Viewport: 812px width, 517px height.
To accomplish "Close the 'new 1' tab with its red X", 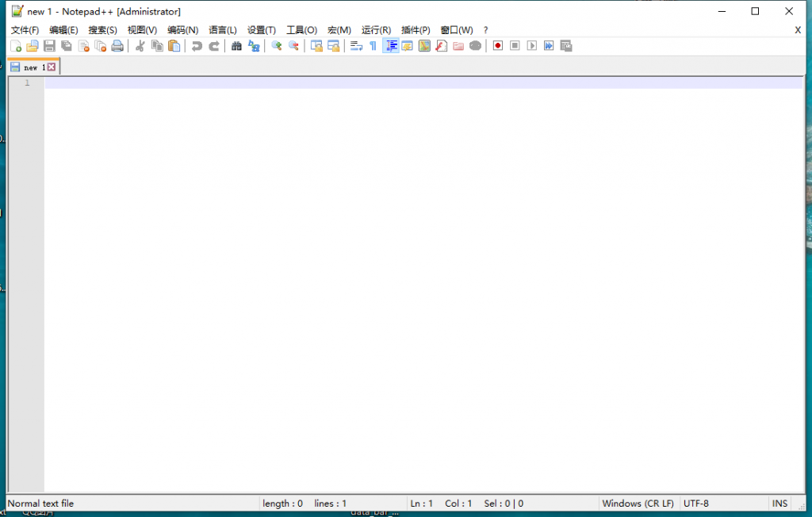I will point(52,67).
